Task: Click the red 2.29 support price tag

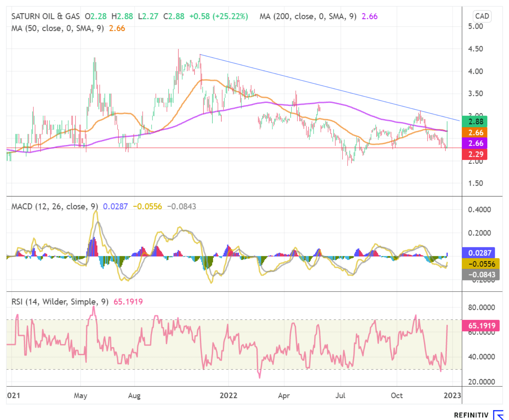Action: (x=475, y=154)
